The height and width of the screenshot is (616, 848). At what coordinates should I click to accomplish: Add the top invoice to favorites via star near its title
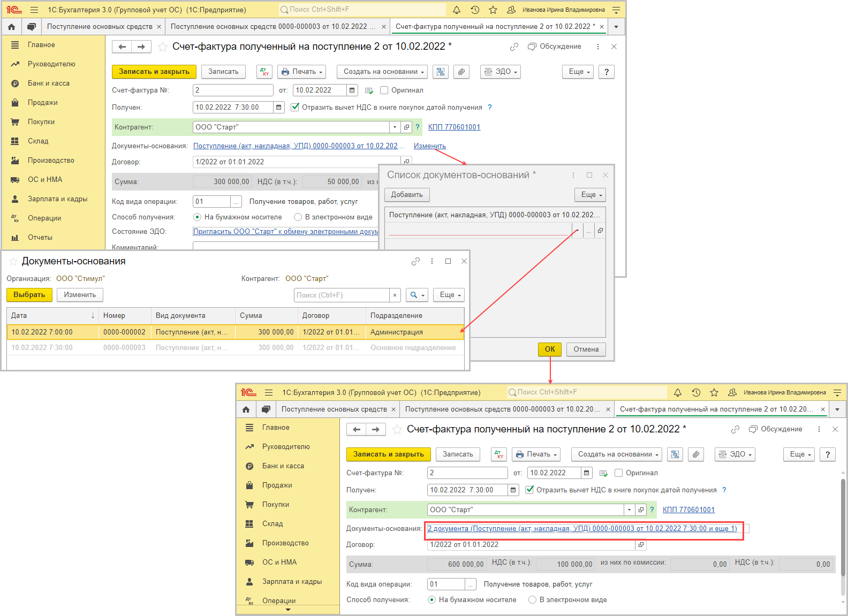coord(163,47)
